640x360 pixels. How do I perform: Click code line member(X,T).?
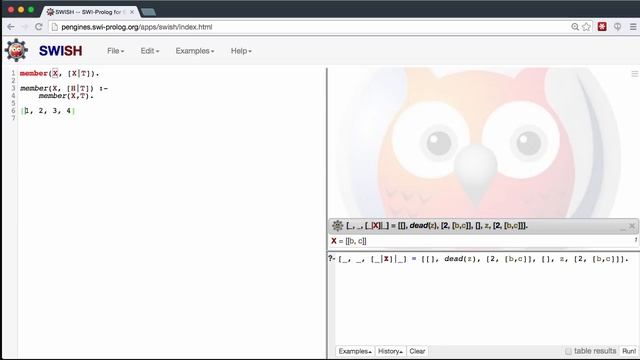pos(66,96)
